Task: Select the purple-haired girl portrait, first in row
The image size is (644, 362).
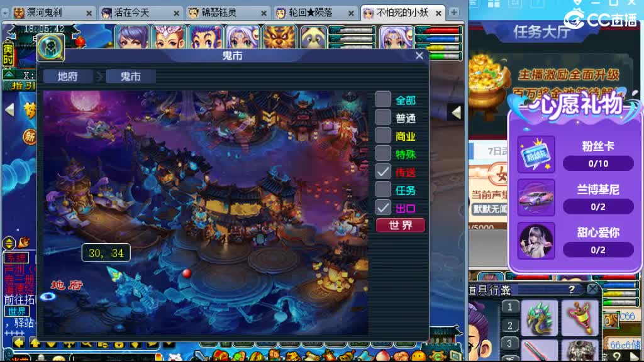Action: (132, 38)
